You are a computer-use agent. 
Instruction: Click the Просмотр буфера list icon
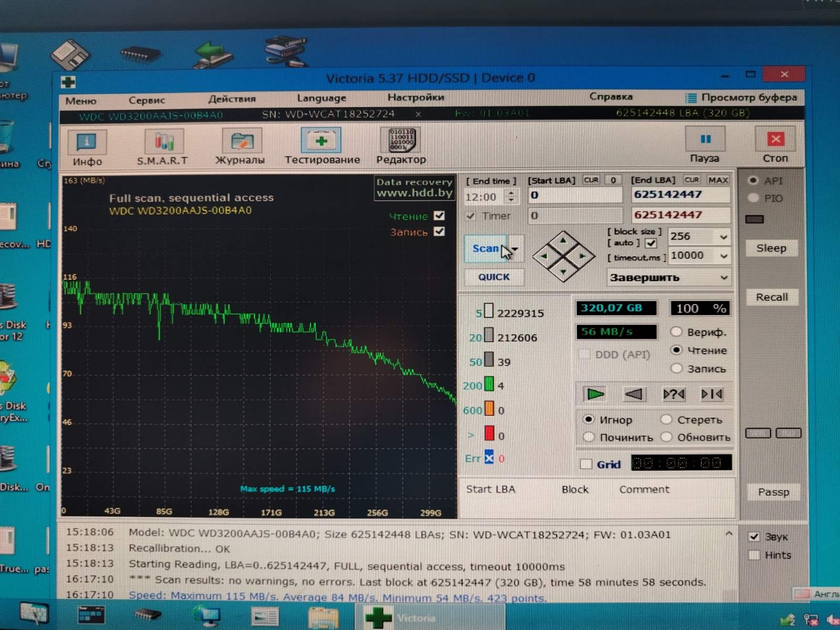pos(691,98)
